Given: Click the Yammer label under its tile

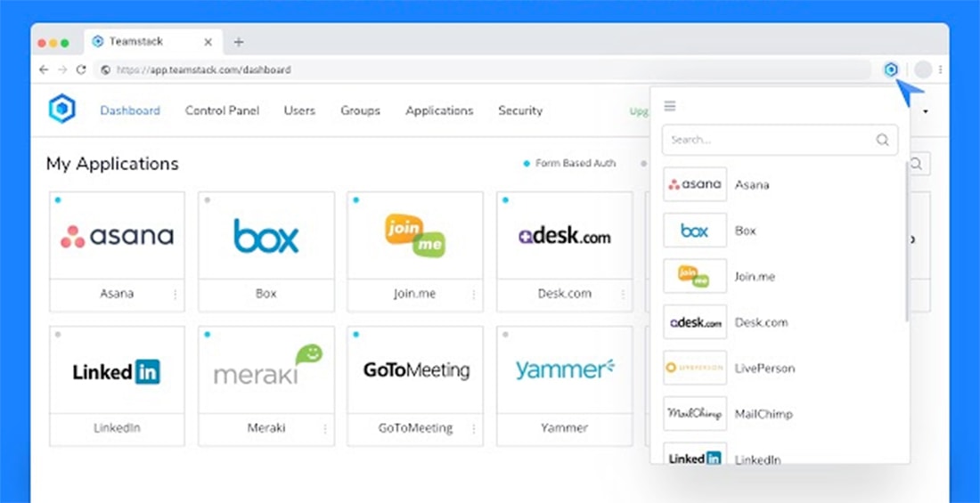Looking at the screenshot, I should point(564,428).
